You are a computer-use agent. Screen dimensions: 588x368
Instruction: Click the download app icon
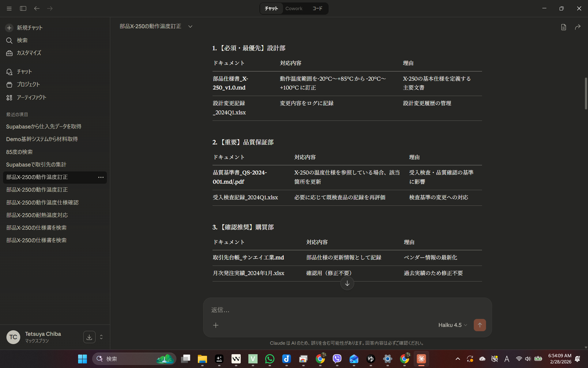[89, 337]
